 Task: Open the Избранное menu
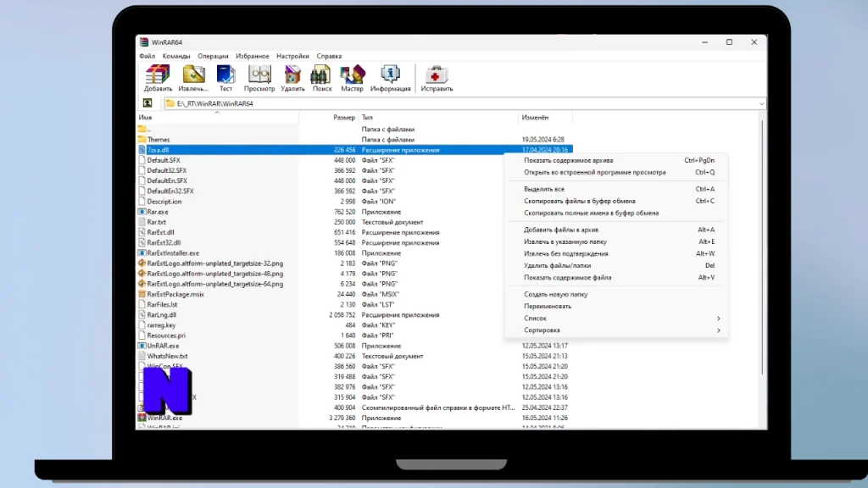click(x=252, y=56)
